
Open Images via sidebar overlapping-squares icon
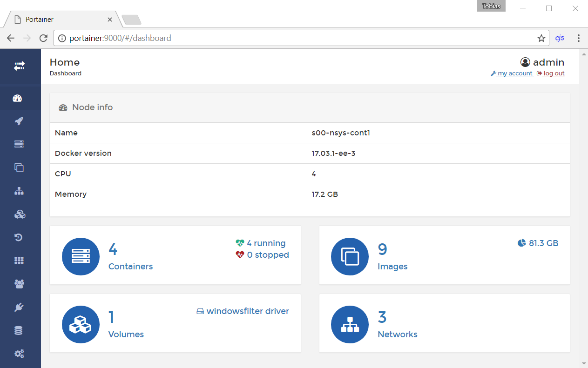(x=19, y=167)
